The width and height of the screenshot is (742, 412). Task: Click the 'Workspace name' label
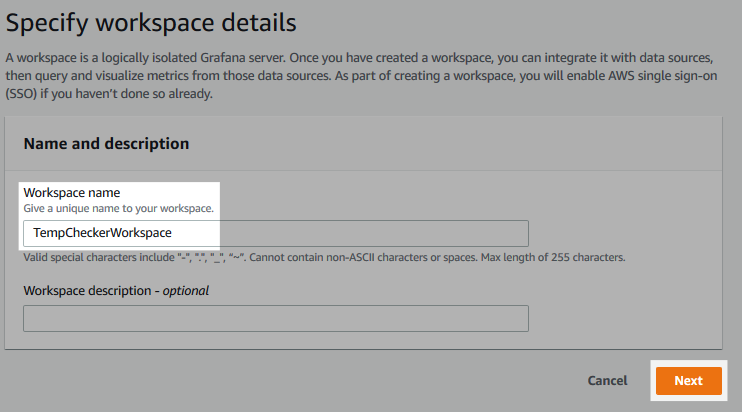[x=72, y=193]
